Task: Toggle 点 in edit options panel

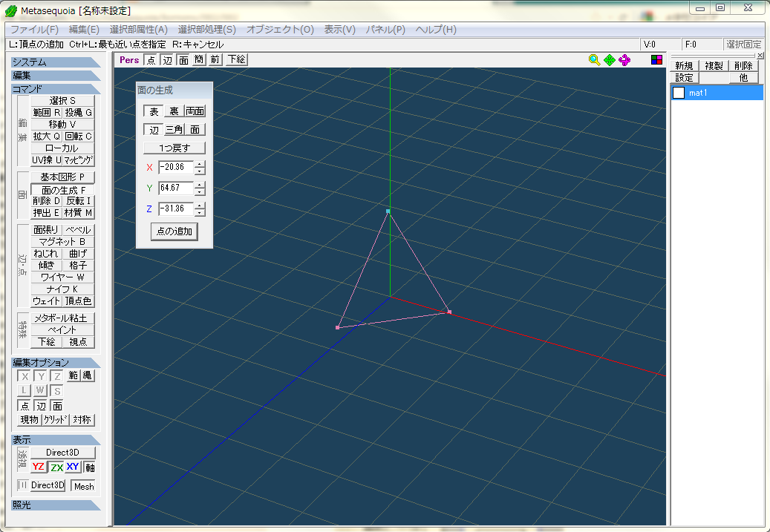Action: [x=25, y=406]
